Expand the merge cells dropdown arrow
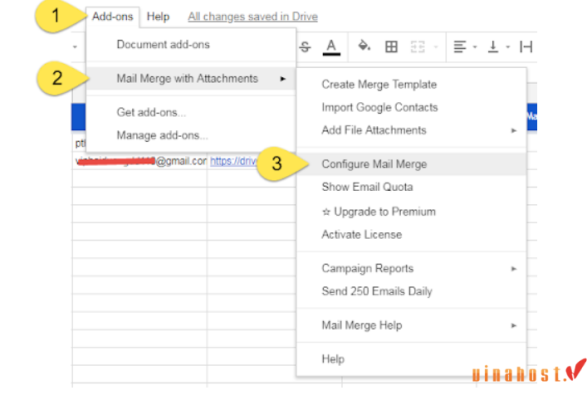 (435, 47)
